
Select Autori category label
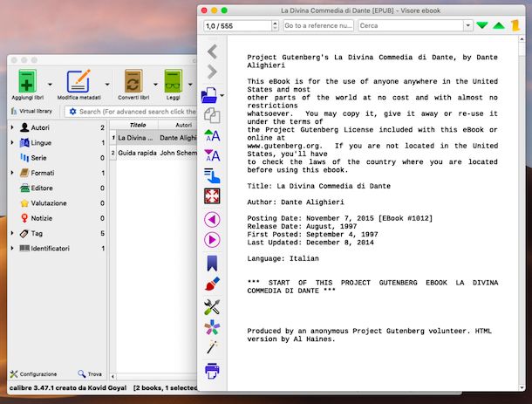(x=40, y=127)
